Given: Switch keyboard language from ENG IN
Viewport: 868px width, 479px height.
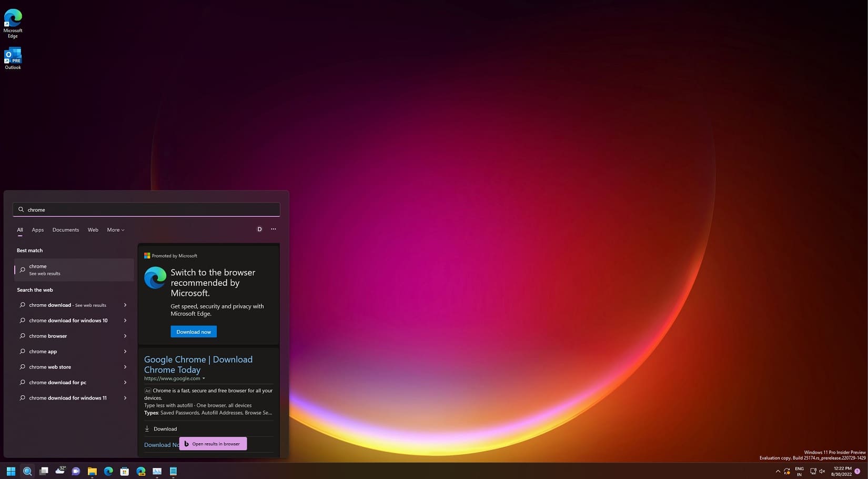Looking at the screenshot, I should [x=799, y=471].
